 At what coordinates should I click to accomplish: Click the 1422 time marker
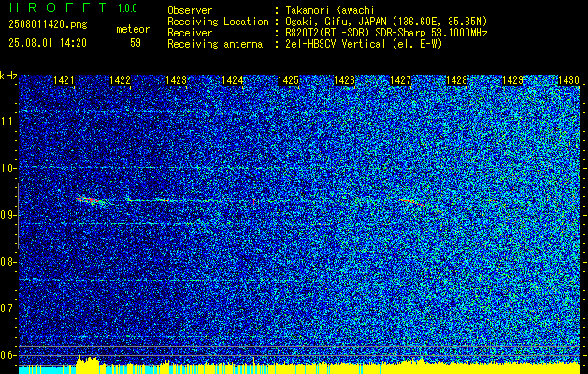pyautogui.click(x=120, y=79)
